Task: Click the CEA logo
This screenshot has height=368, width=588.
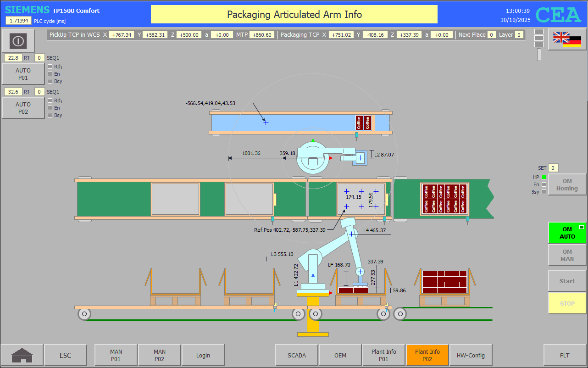Action: (x=558, y=15)
